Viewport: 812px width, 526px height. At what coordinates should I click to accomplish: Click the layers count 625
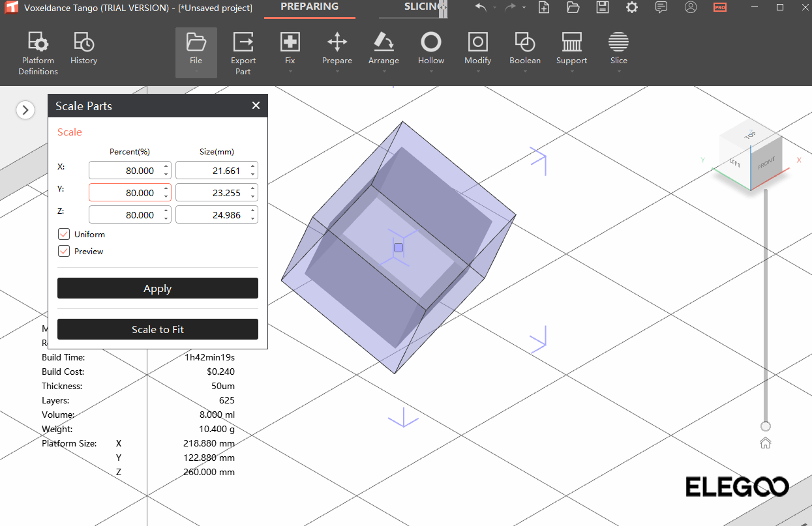click(227, 400)
